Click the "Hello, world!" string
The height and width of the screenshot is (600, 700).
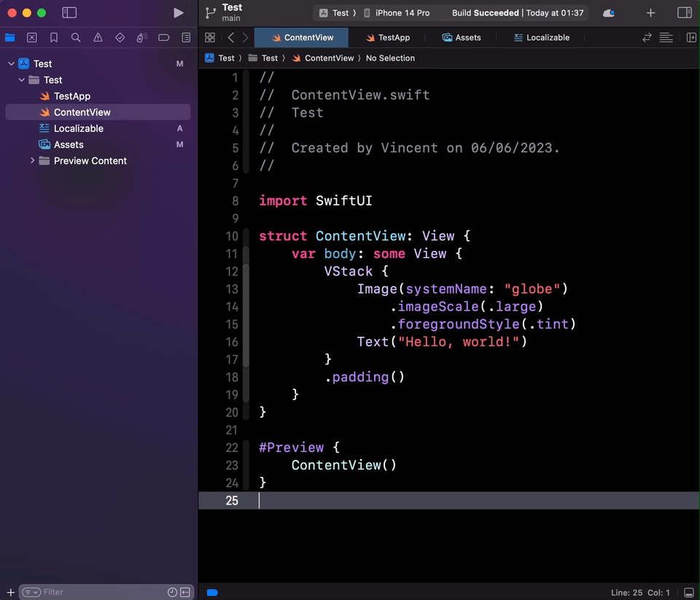459,342
